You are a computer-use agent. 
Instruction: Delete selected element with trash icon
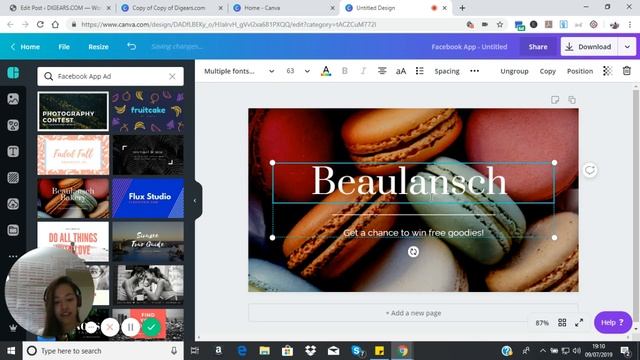coord(627,71)
